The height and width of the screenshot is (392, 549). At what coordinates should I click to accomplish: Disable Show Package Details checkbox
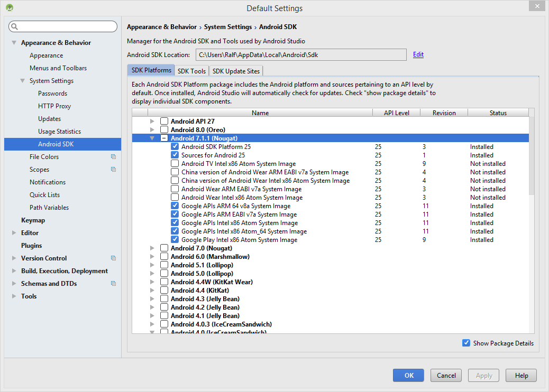click(x=466, y=343)
